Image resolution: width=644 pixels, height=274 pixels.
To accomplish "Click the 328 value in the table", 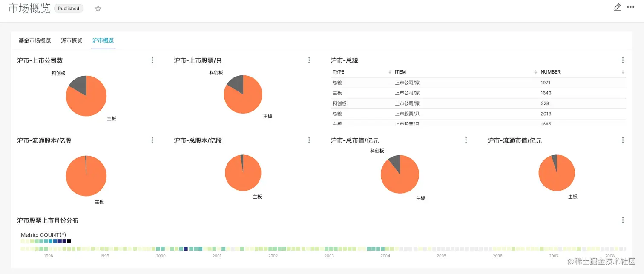I will point(545,103).
